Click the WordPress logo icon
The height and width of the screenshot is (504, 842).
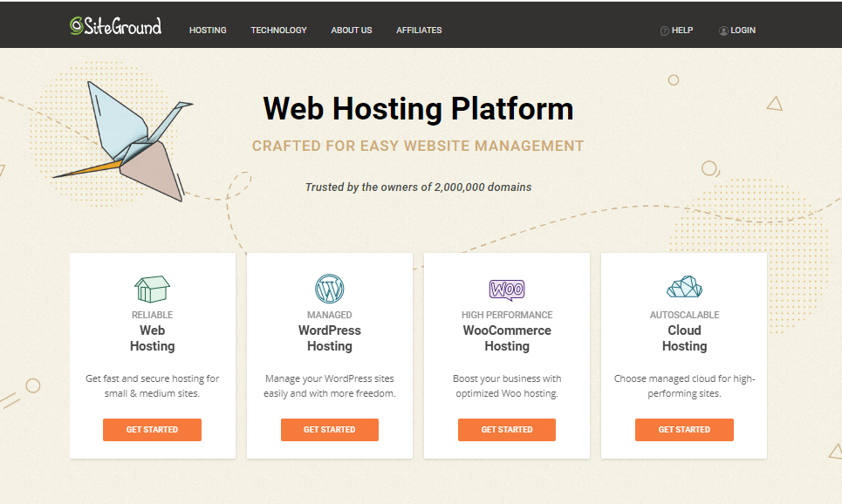(330, 289)
